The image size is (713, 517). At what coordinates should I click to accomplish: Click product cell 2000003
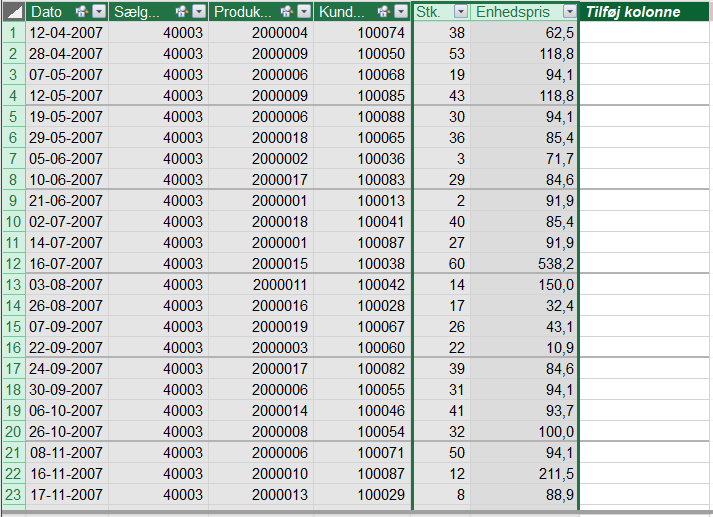[x=261, y=348]
